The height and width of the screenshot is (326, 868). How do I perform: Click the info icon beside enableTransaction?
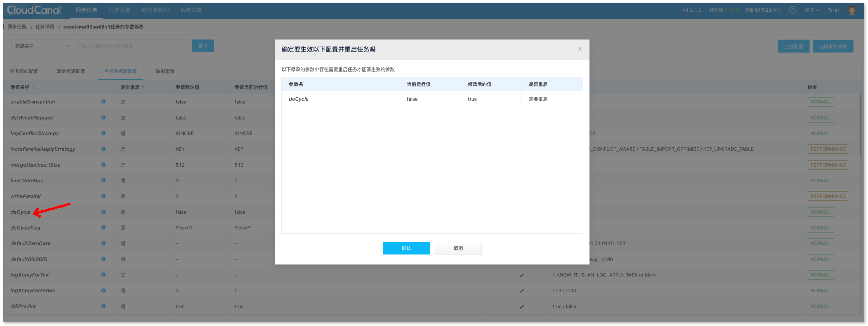click(x=103, y=101)
